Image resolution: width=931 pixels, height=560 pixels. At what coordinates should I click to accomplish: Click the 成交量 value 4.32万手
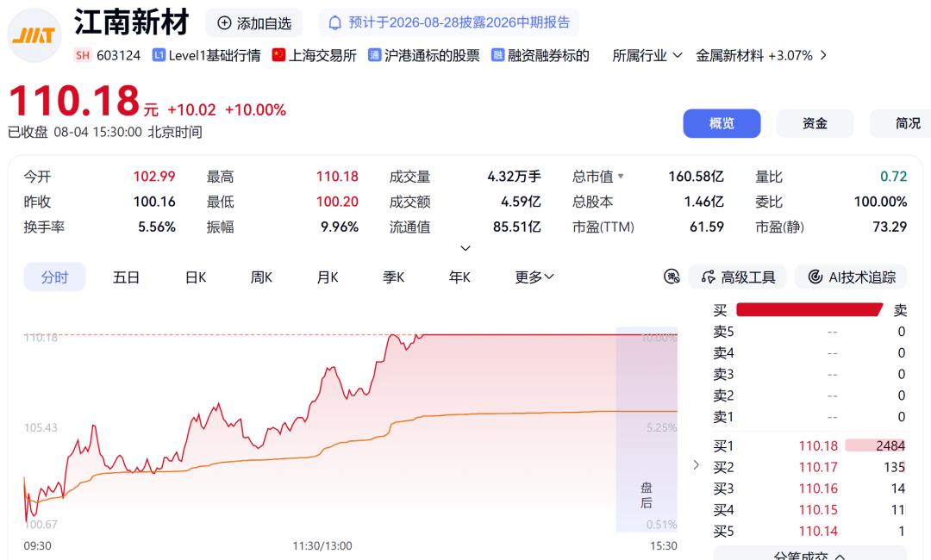(x=514, y=177)
